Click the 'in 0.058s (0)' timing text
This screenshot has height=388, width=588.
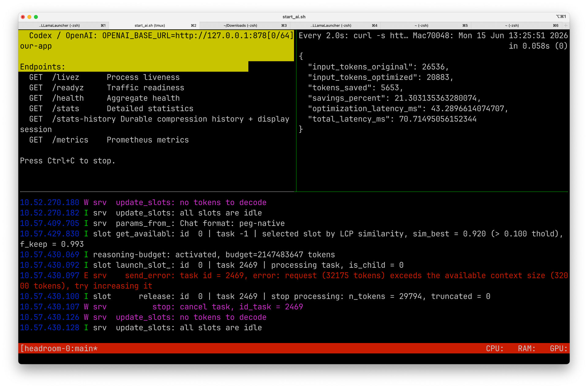point(538,46)
